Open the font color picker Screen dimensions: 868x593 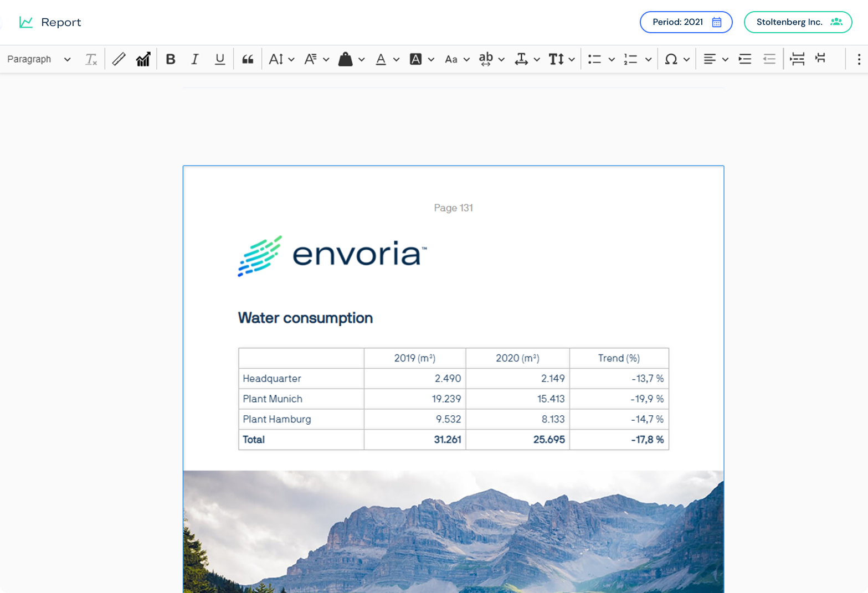(381, 59)
